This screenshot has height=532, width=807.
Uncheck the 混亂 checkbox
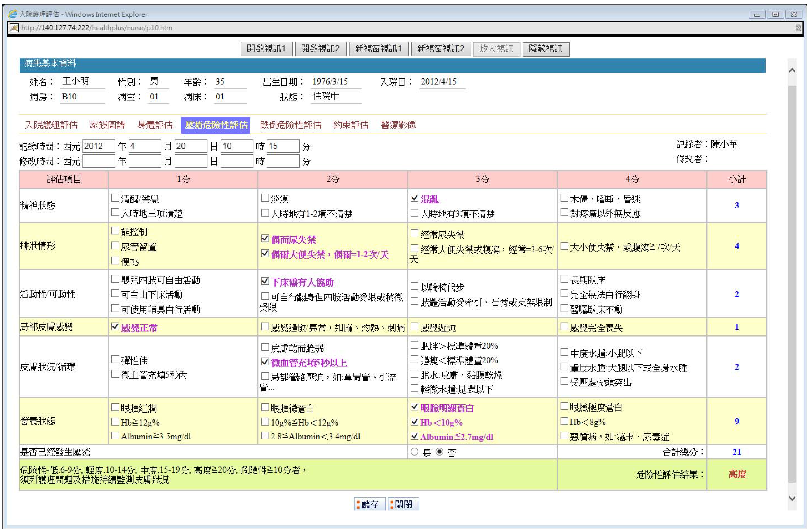pos(414,198)
